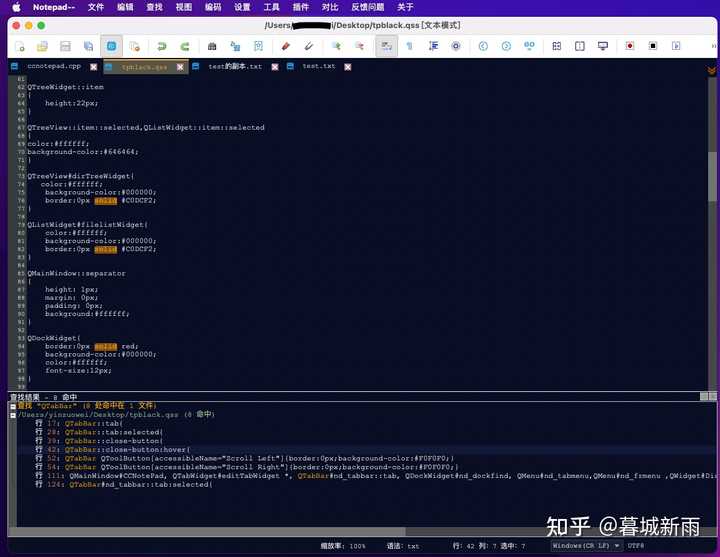Click the file compare toolbar icon
This screenshot has height=557, width=720.
pyautogui.click(x=557, y=46)
